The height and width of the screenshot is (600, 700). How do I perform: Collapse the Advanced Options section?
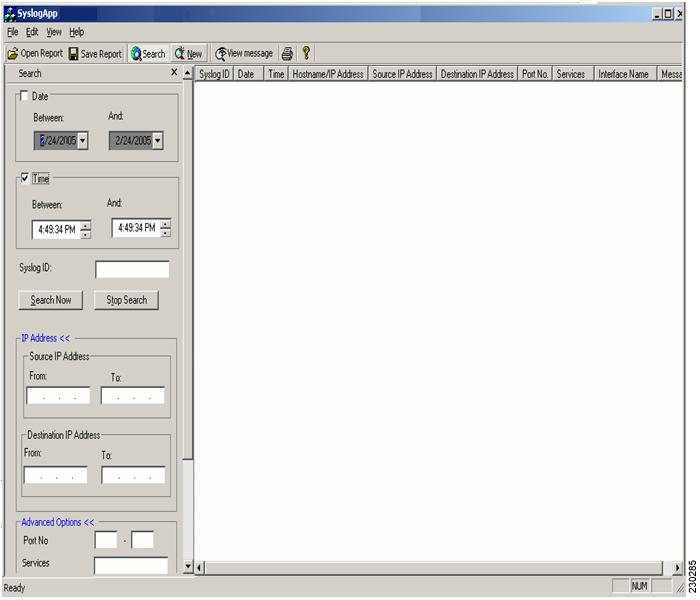tap(58, 522)
